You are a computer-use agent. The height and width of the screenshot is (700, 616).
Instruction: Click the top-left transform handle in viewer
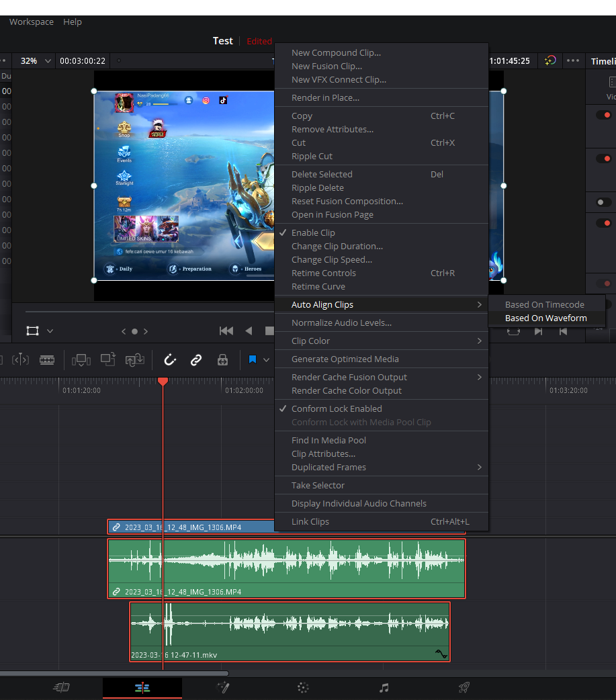click(94, 91)
